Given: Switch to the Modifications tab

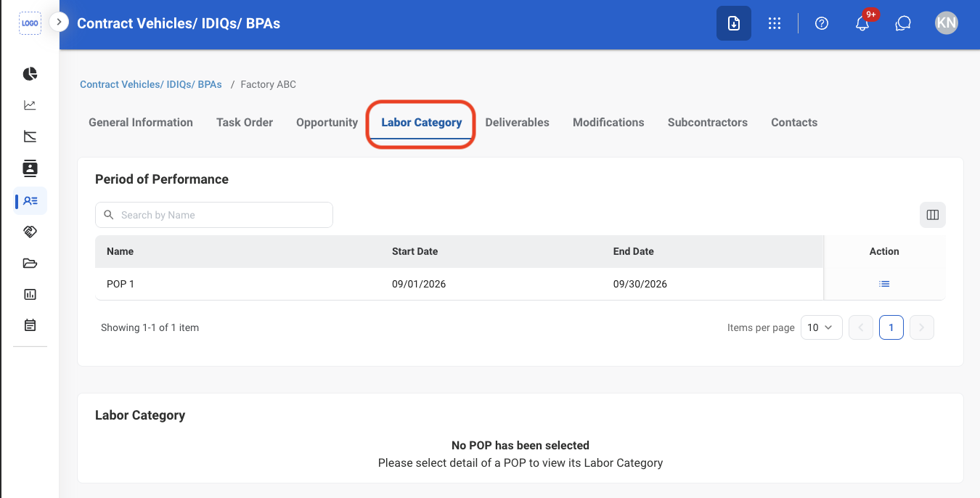Looking at the screenshot, I should tap(608, 123).
